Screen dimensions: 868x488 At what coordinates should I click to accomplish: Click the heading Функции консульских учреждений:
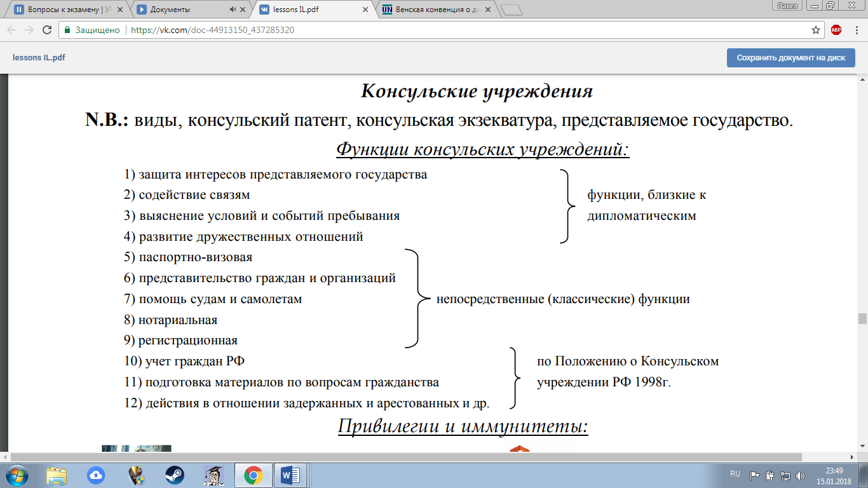[x=482, y=150]
